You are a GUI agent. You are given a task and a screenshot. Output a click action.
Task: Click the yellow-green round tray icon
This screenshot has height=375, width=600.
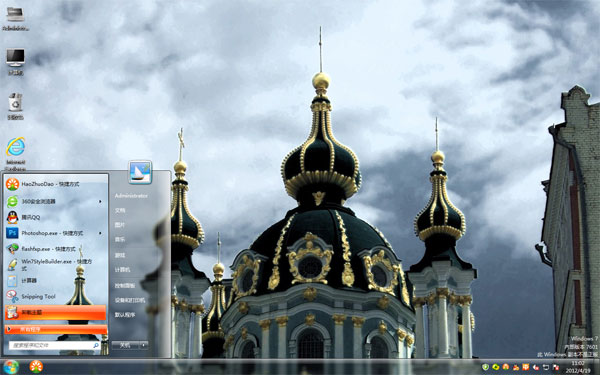pos(496,367)
